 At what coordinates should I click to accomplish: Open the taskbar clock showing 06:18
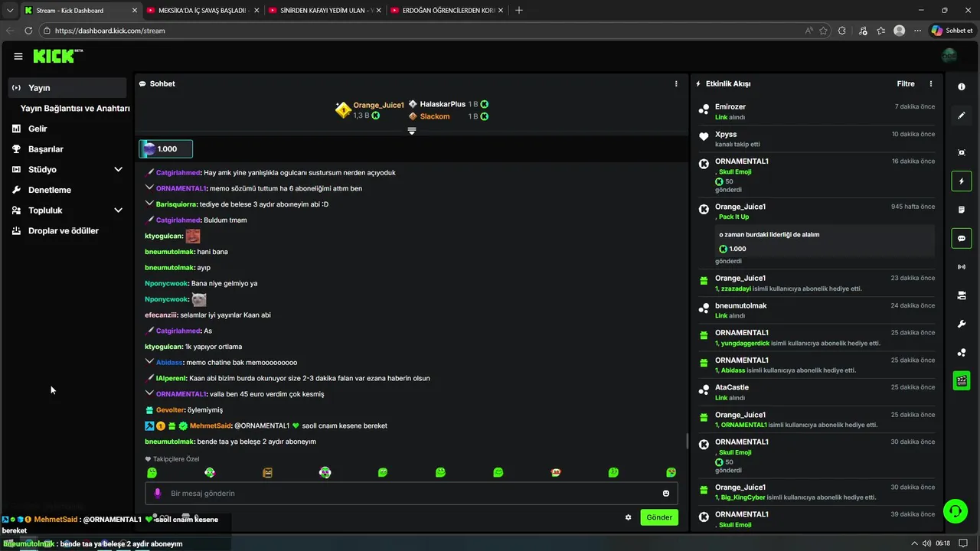point(942,543)
